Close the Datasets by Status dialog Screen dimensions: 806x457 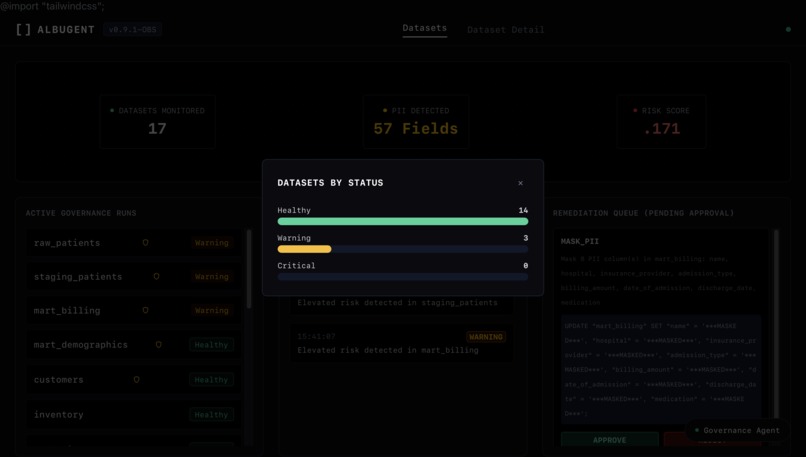click(520, 183)
